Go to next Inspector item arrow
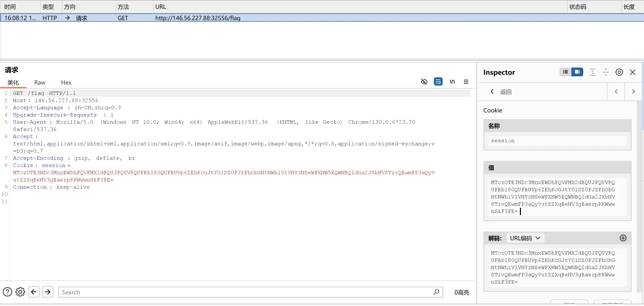 pyautogui.click(x=633, y=92)
